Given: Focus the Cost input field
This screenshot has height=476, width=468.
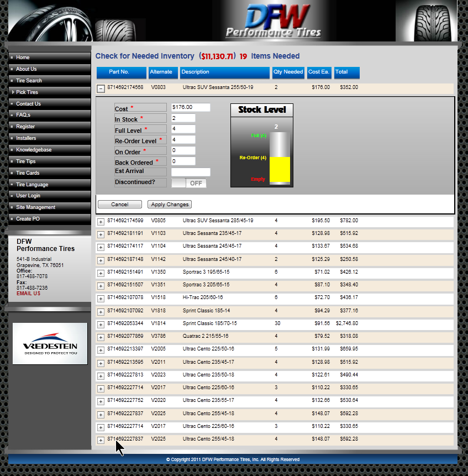Looking at the screenshot, I should 191,107.
